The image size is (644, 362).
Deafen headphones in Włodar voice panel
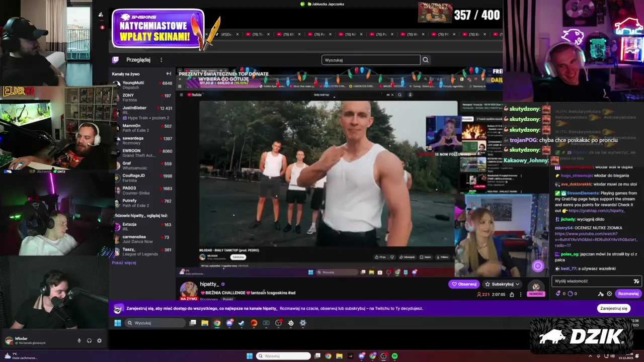coord(89,340)
